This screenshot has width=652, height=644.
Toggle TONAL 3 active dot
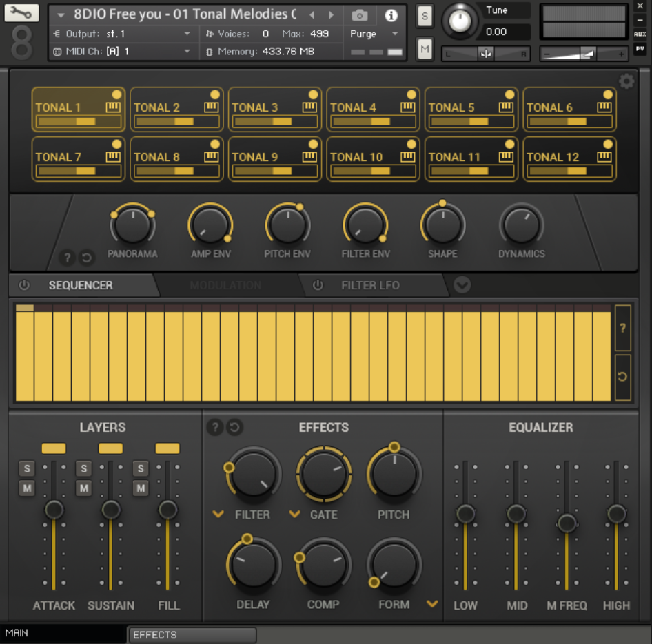(313, 95)
